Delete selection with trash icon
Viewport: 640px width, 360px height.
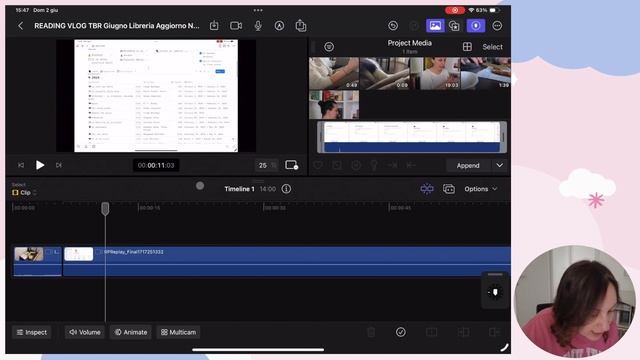pos(371,332)
